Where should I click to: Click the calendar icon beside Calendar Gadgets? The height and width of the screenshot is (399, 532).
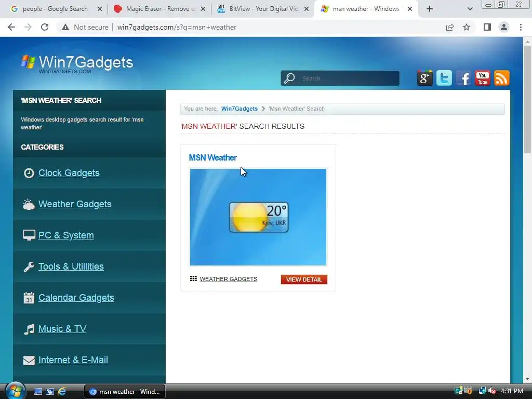coord(29,298)
